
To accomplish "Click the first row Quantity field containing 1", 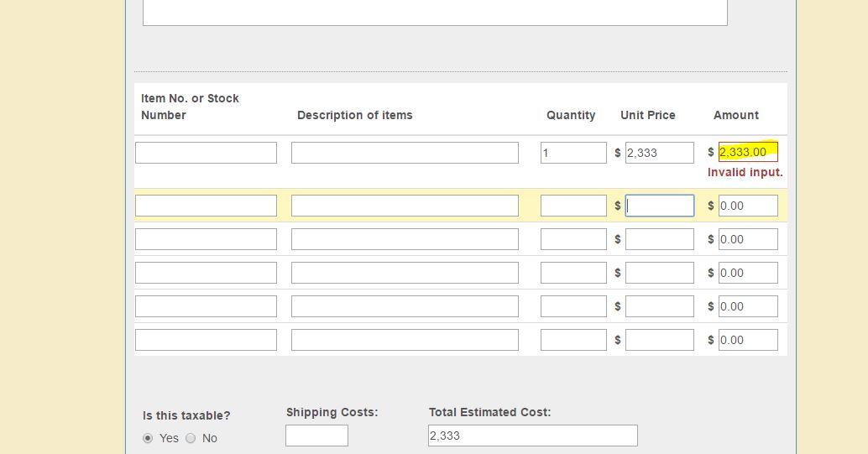I will click(573, 153).
